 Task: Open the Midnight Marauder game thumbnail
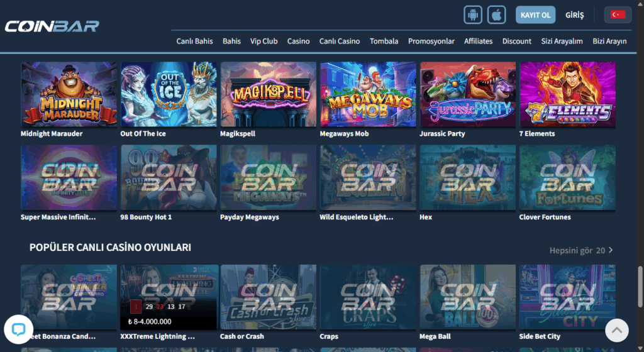point(69,94)
